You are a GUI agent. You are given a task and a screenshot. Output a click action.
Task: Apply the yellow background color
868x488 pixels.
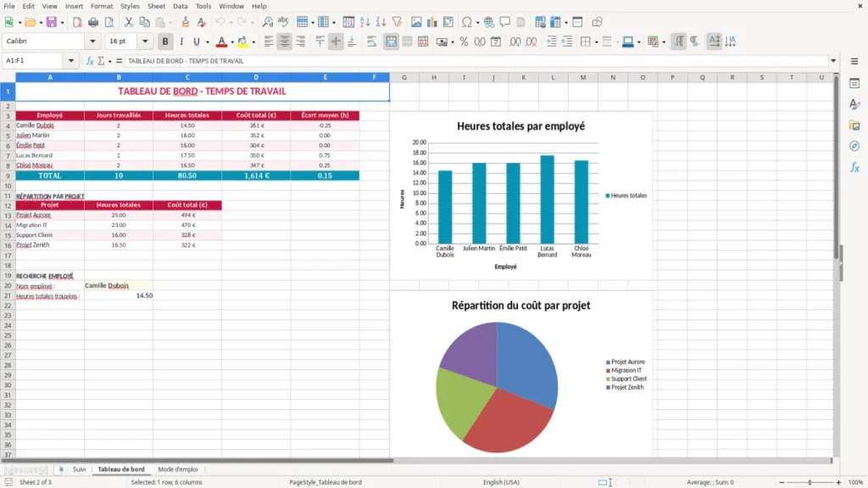[x=242, y=42]
